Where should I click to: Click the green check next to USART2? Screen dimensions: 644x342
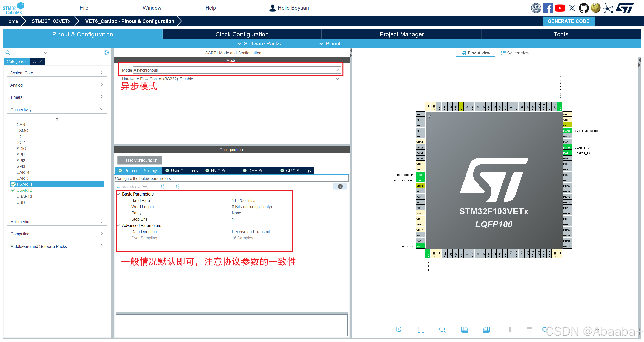pyautogui.click(x=13, y=190)
